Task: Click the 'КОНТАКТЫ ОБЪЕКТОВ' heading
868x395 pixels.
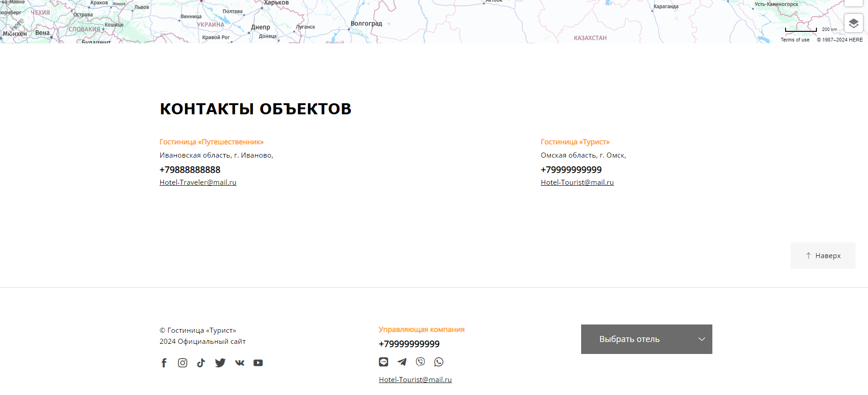Action: coord(256,109)
